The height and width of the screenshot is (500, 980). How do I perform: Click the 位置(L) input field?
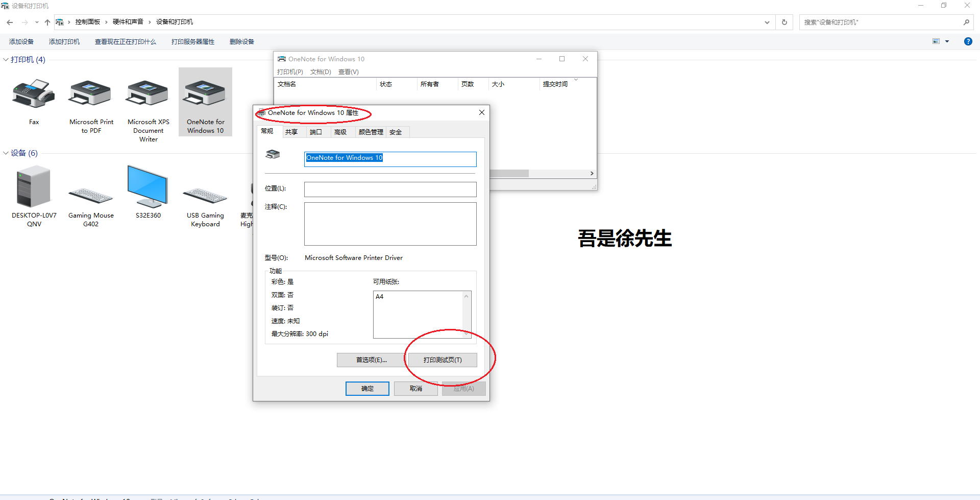pos(390,189)
